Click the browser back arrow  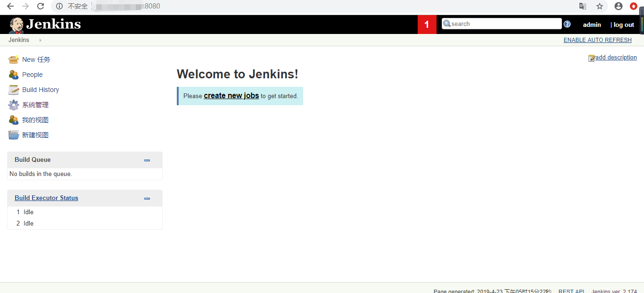tap(10, 6)
